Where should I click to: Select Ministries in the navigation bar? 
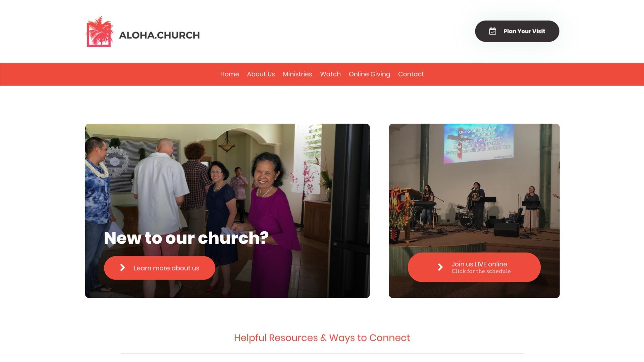coord(297,74)
